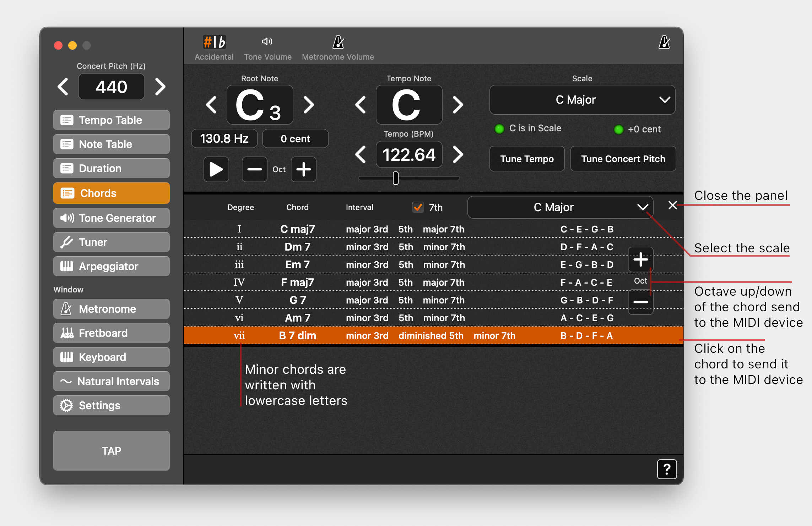Viewport: 812px width, 526px height.
Task: Decrease Concert Pitch with left arrow
Action: [x=63, y=87]
